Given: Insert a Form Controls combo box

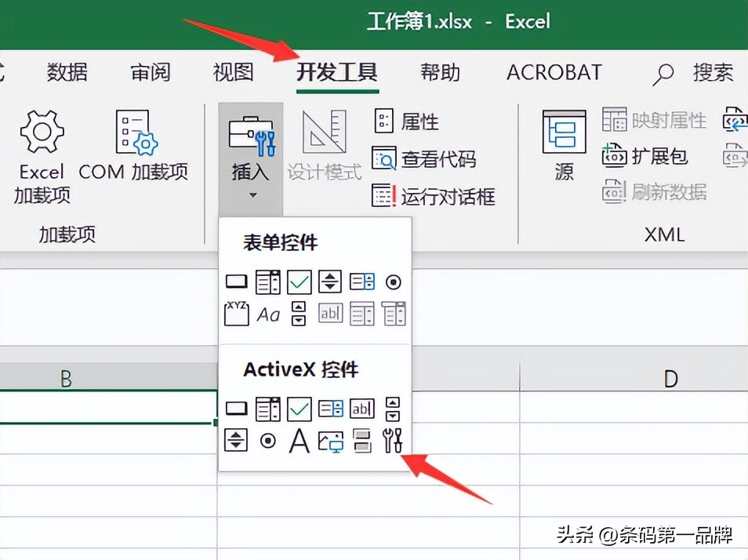Looking at the screenshot, I should pos(267,281).
